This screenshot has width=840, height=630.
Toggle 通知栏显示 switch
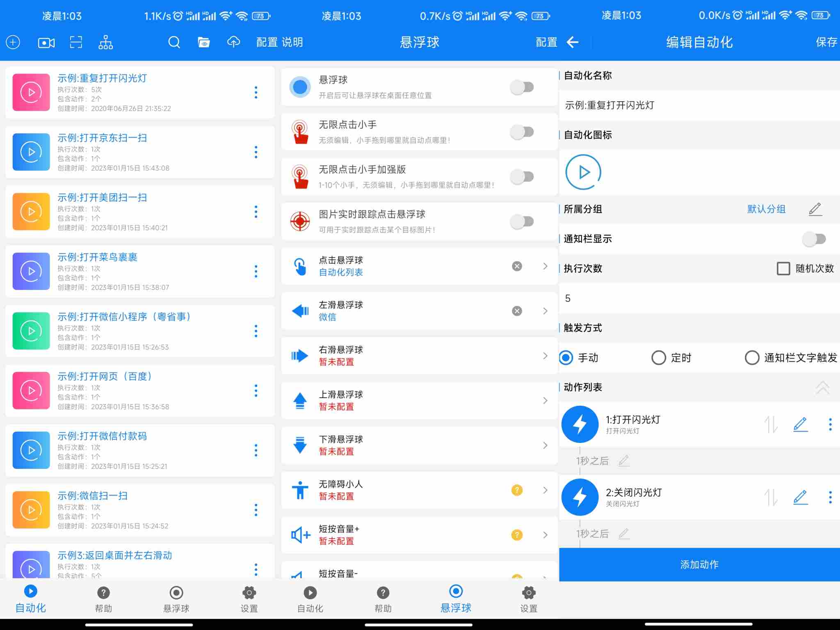tap(814, 239)
